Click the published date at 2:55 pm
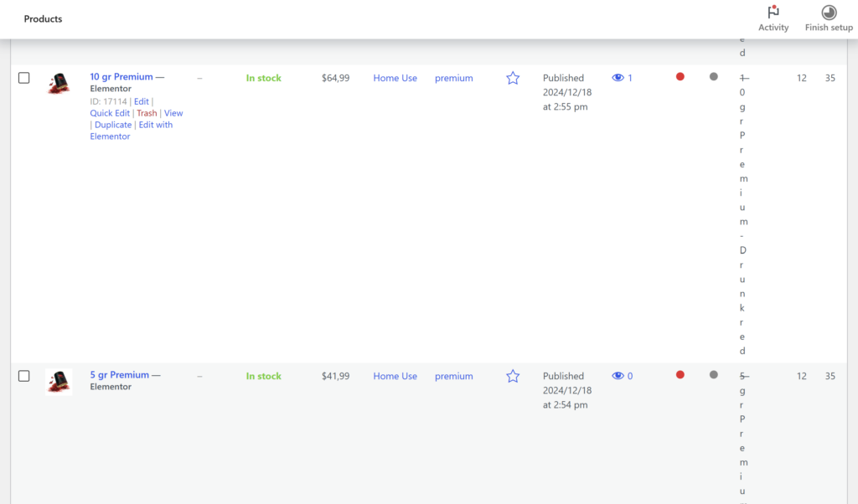 [x=567, y=92]
